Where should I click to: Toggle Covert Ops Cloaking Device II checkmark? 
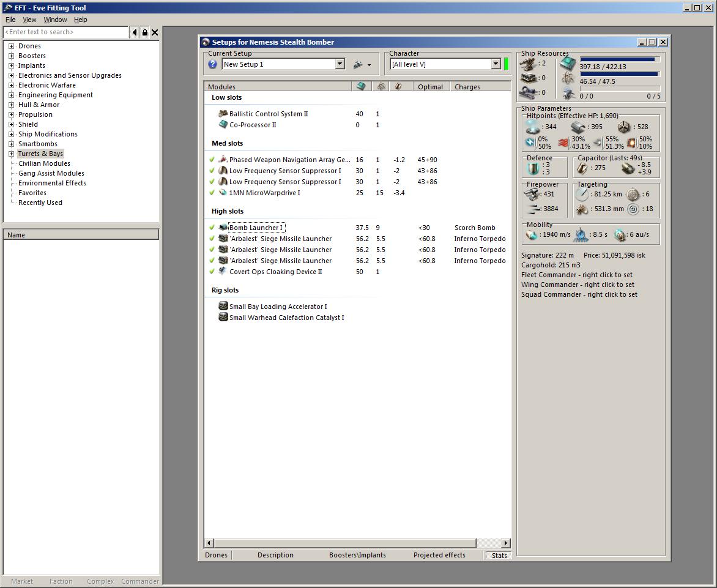coord(212,271)
